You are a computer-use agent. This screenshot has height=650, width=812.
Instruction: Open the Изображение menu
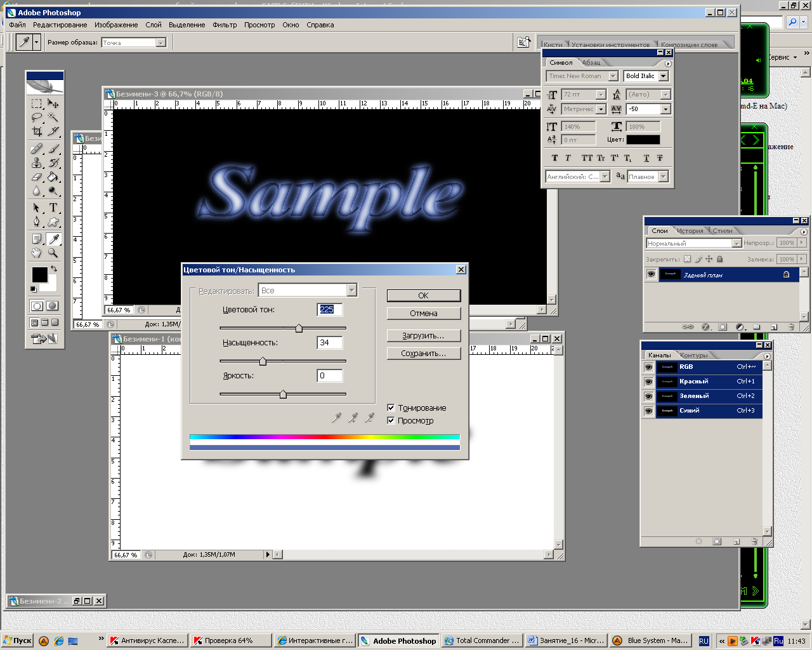[x=116, y=25]
